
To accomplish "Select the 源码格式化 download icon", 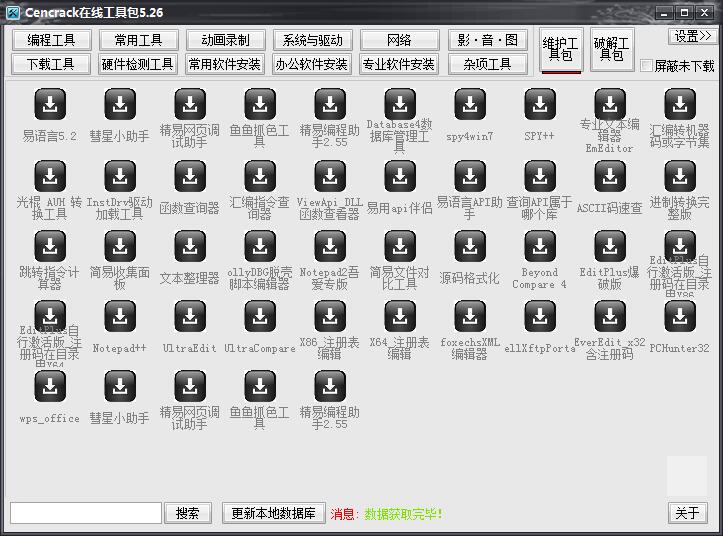I will click(x=470, y=246).
